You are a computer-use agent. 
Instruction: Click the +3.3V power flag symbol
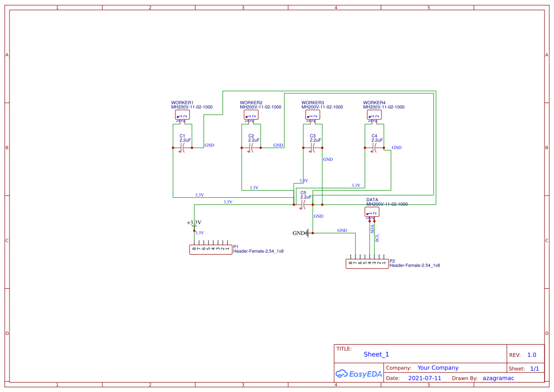click(x=194, y=223)
